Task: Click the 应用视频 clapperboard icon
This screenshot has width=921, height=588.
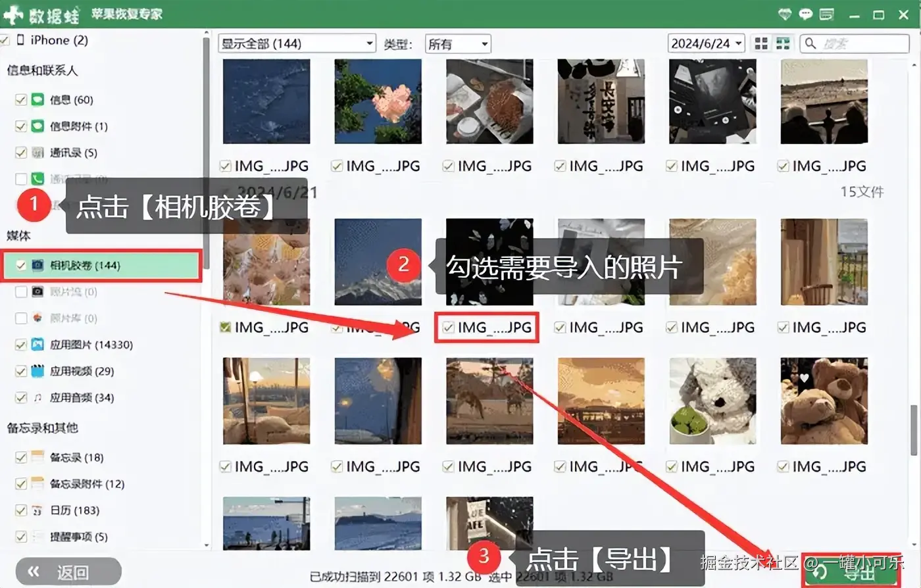Action: [x=38, y=371]
